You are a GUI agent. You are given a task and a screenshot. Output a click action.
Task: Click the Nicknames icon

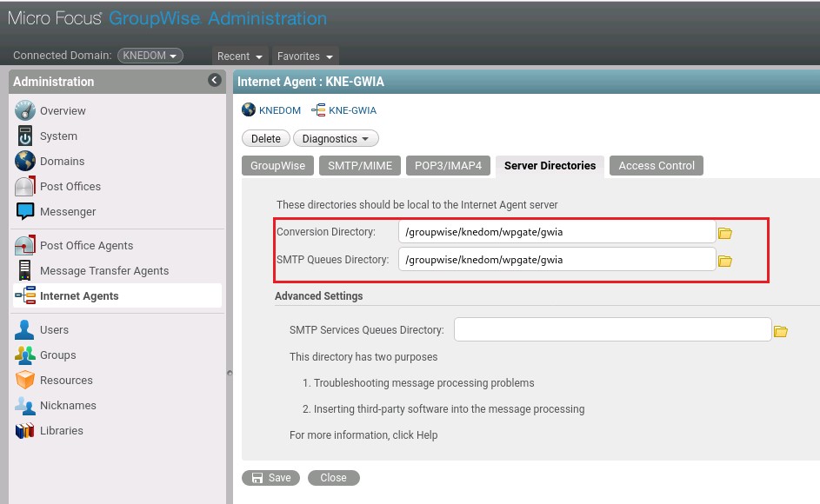click(x=24, y=405)
